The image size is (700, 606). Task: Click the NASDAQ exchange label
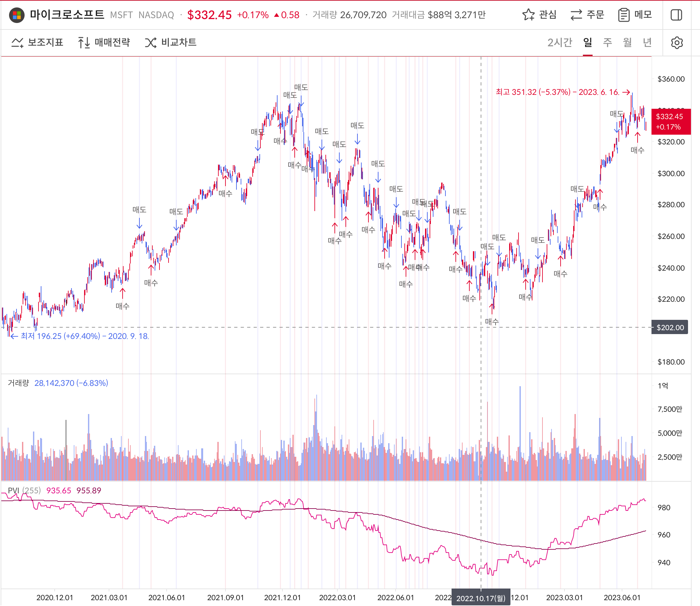(156, 15)
